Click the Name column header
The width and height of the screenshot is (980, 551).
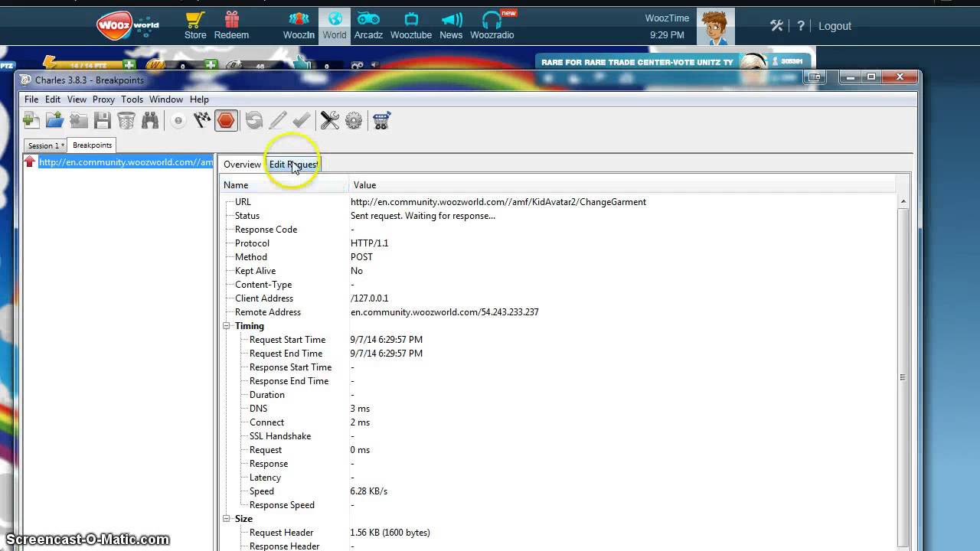point(284,185)
